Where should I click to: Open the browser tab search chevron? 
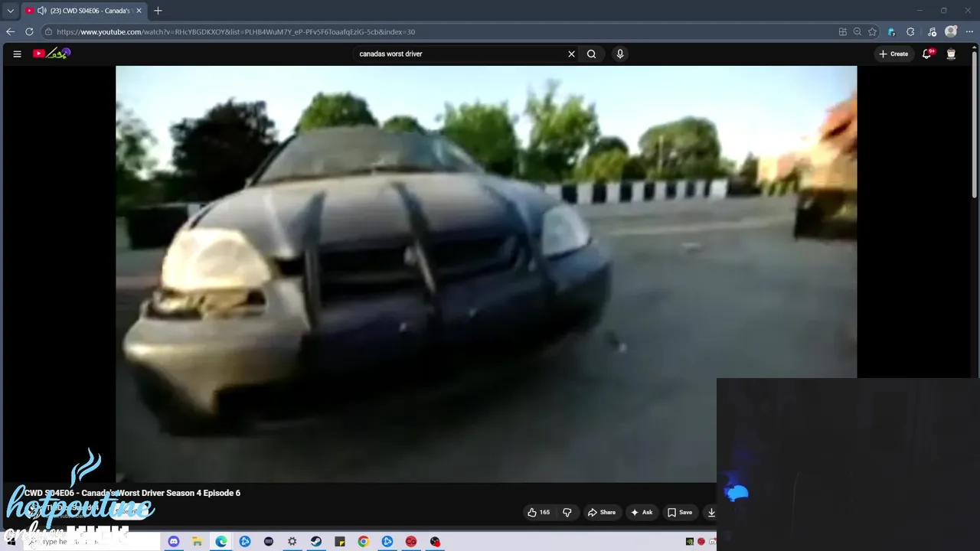pos(10,11)
